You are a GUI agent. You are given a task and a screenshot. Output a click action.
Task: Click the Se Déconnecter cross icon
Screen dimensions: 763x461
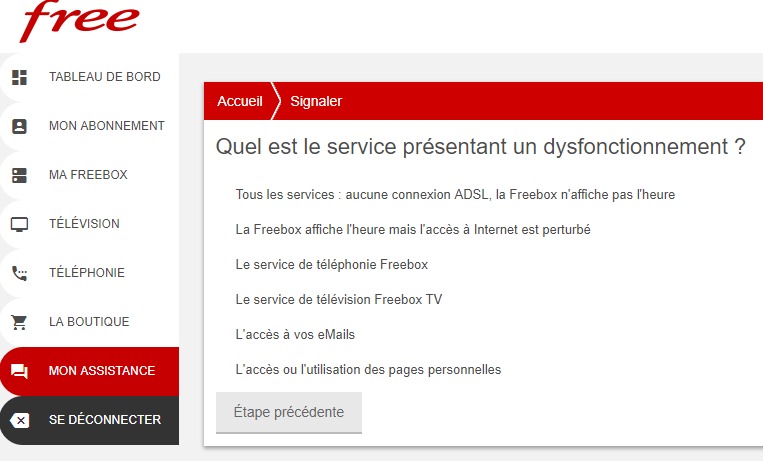19,420
